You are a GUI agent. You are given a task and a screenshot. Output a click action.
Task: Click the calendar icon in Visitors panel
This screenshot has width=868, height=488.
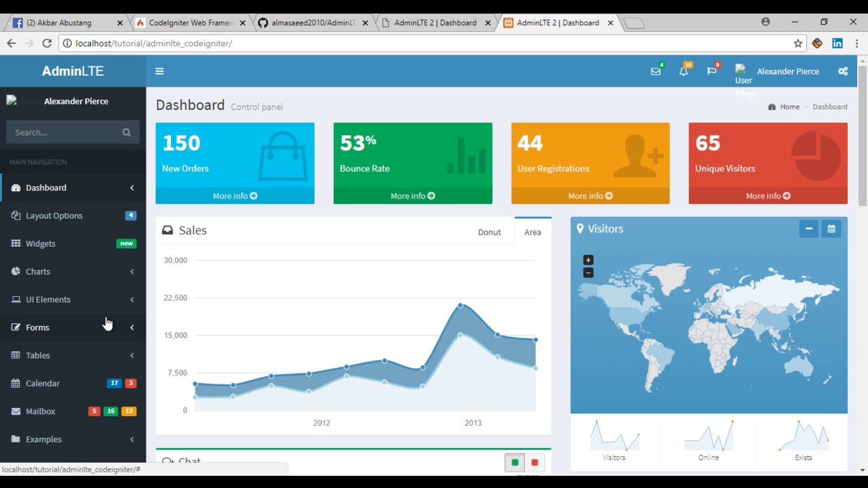[x=831, y=229]
